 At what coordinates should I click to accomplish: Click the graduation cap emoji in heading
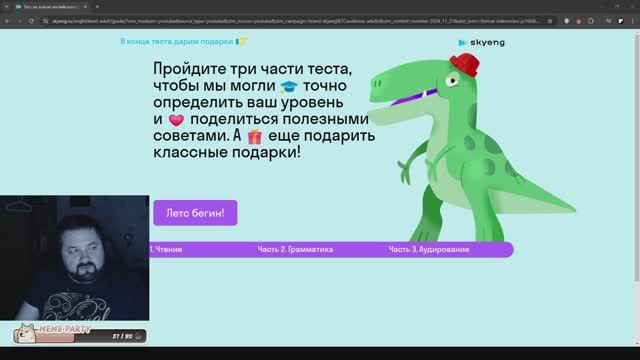289,86
